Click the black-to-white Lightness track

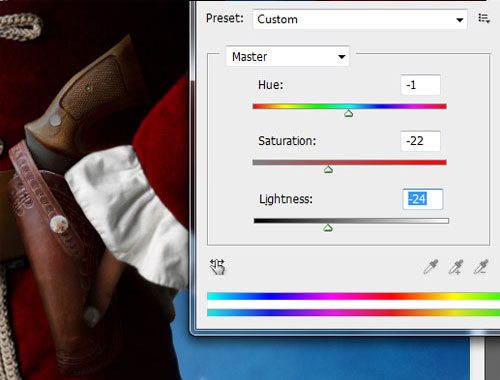[x=351, y=221]
